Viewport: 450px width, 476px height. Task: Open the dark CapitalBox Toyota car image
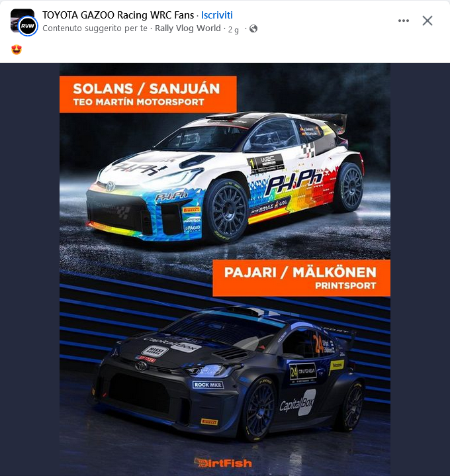point(226,373)
